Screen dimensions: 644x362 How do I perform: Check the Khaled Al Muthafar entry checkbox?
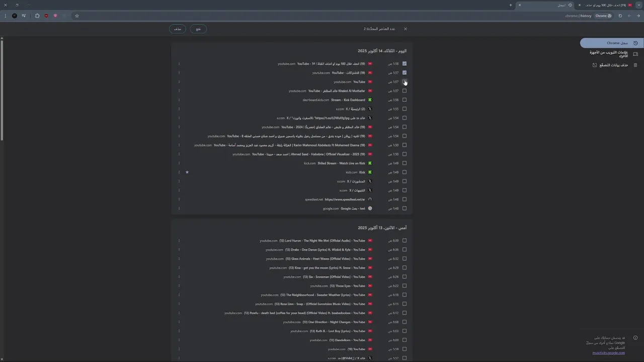click(405, 91)
